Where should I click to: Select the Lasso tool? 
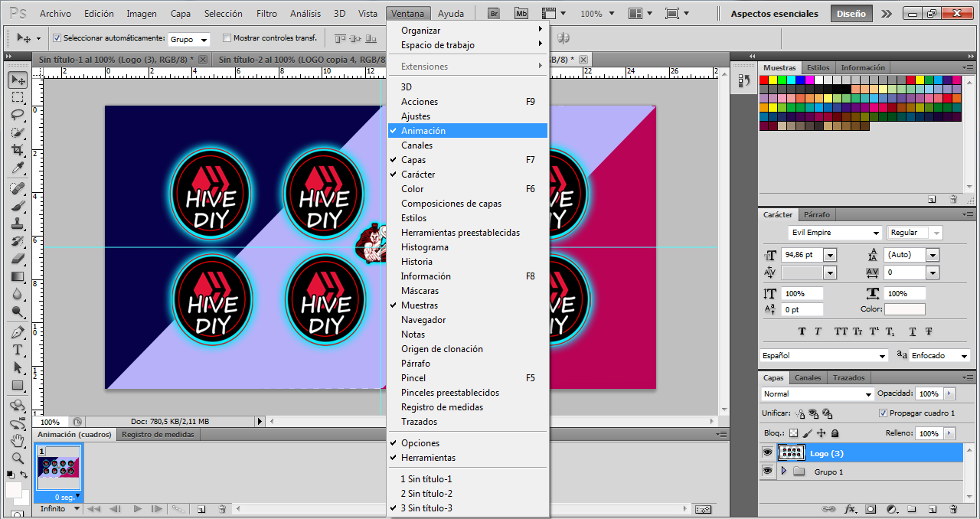point(18,115)
